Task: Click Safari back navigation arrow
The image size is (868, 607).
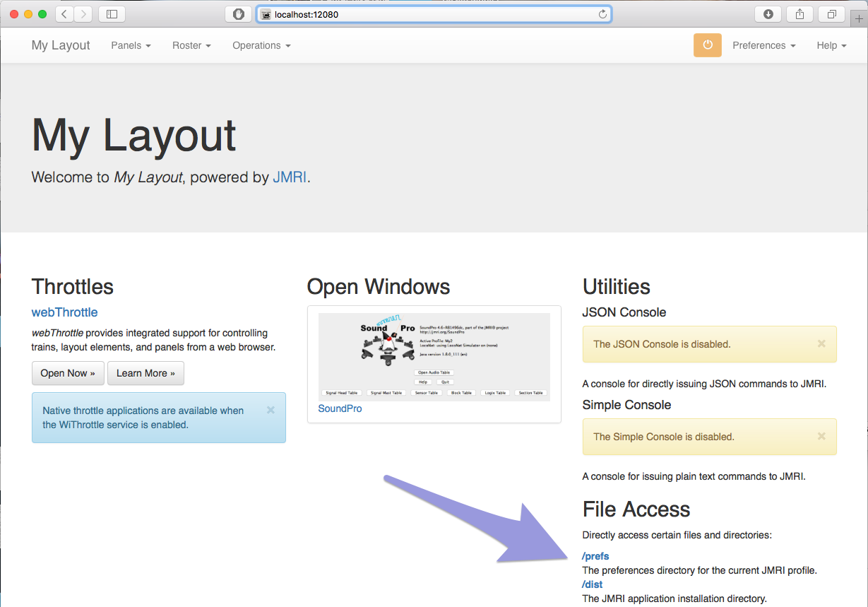Action: [x=64, y=14]
